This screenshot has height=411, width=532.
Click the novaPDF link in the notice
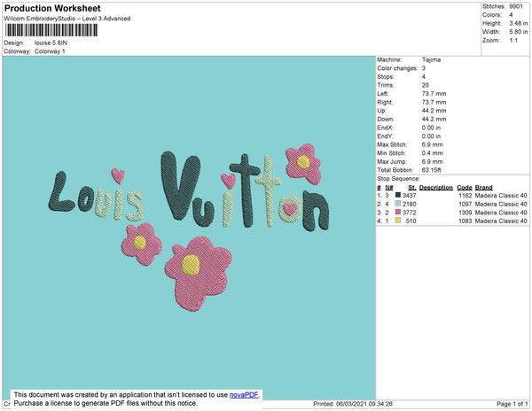pos(244,395)
